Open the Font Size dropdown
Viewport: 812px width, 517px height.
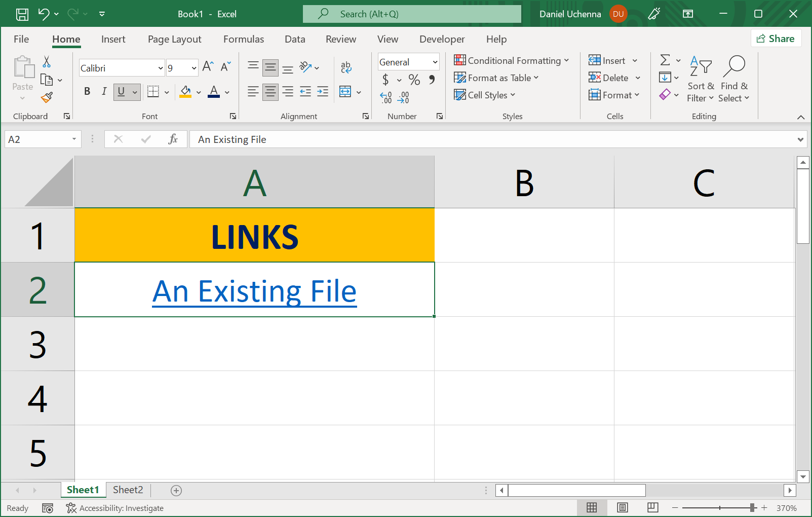pyautogui.click(x=194, y=67)
